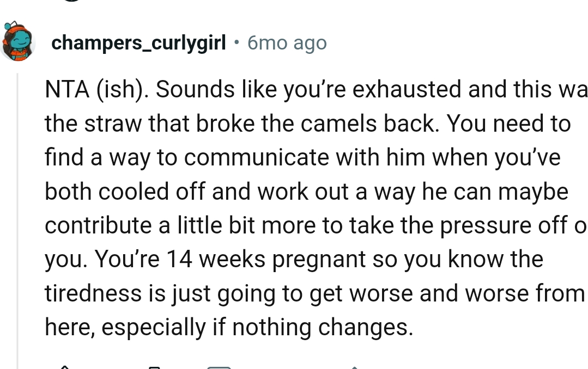Tap the line beginning "tiredness is just going"
This screenshot has height=369, width=588.
(314, 293)
